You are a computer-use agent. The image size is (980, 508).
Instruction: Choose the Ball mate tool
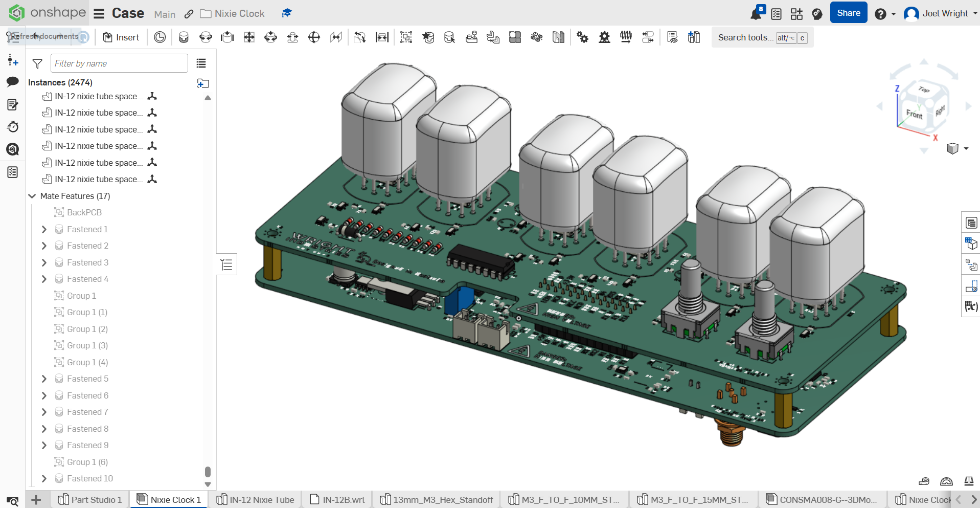pyautogui.click(x=314, y=37)
